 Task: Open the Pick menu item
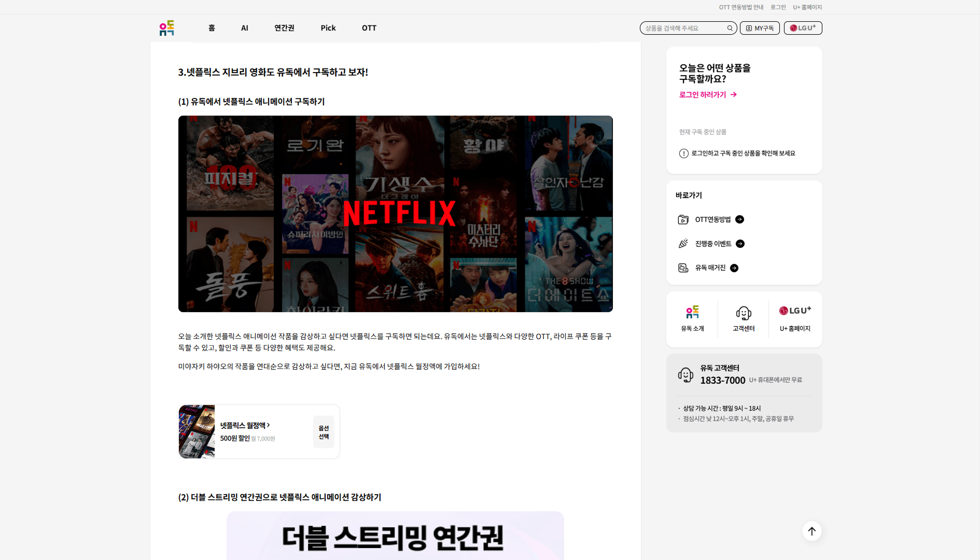click(328, 28)
